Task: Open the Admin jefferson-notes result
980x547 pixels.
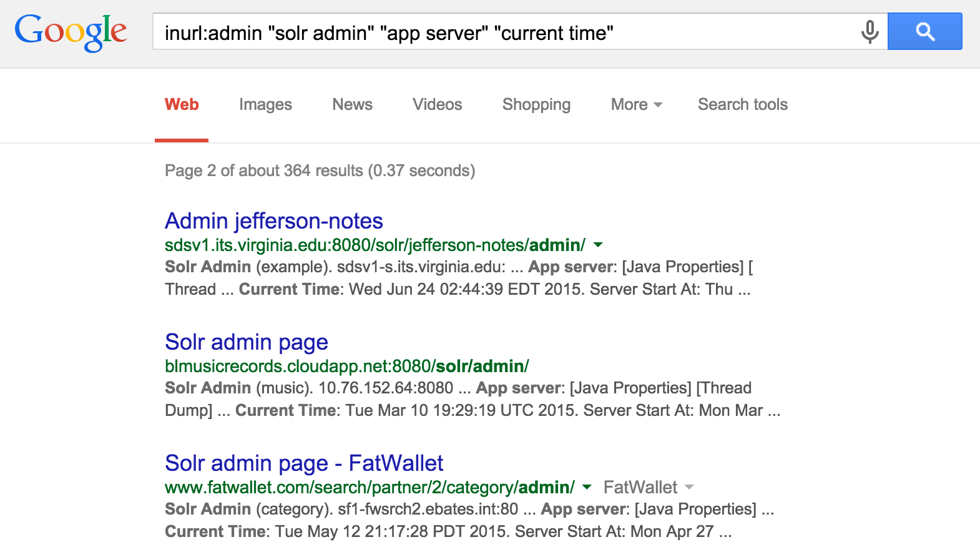Action: 274,221
